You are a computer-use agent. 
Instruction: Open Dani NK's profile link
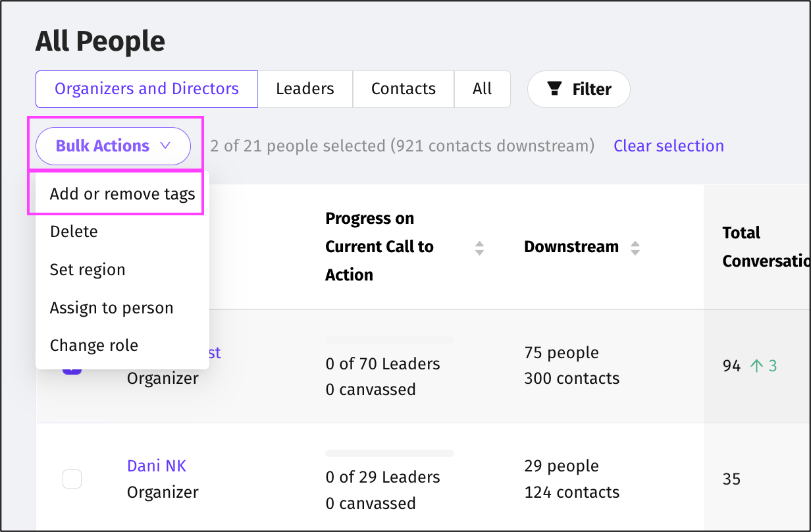tap(157, 466)
